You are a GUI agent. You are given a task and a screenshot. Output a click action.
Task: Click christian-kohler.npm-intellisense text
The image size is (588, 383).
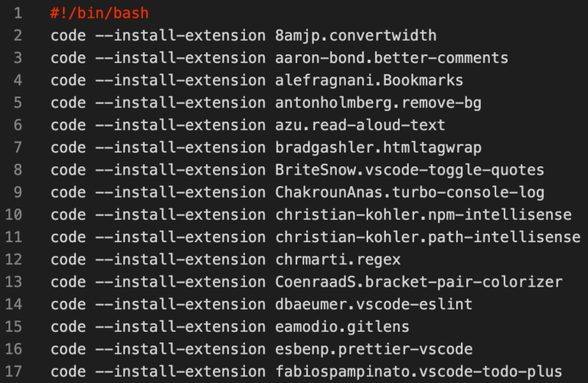pyautogui.click(x=423, y=215)
